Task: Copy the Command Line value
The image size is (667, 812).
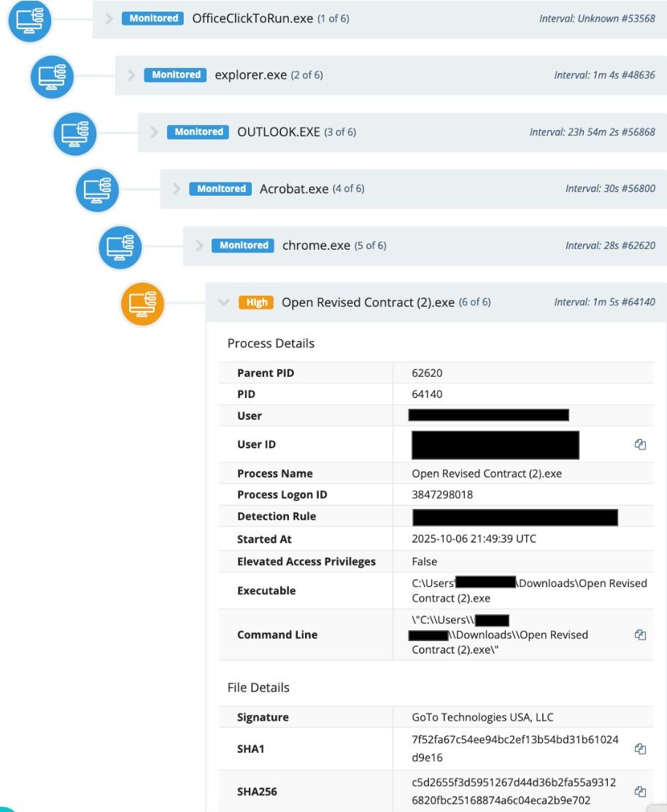Action: 640,635
